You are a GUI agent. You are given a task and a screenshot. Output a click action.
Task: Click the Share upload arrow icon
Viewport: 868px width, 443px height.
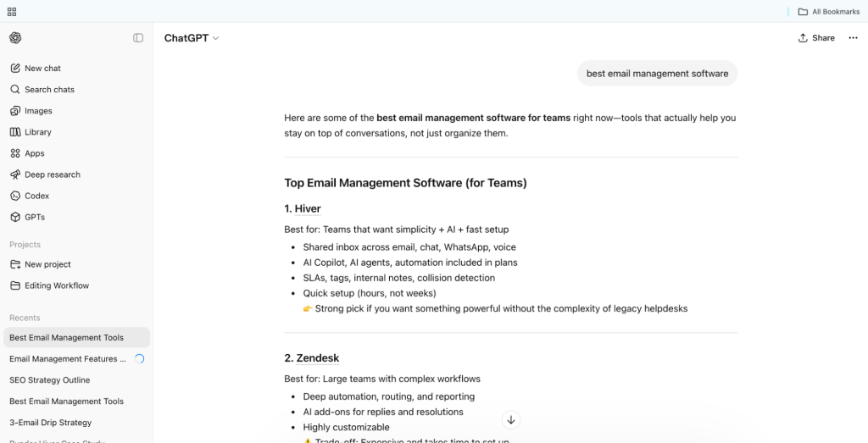pyautogui.click(x=803, y=37)
